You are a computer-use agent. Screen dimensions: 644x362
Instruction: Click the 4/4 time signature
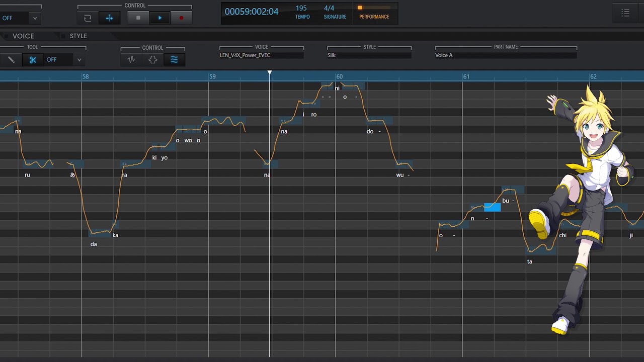tap(329, 8)
